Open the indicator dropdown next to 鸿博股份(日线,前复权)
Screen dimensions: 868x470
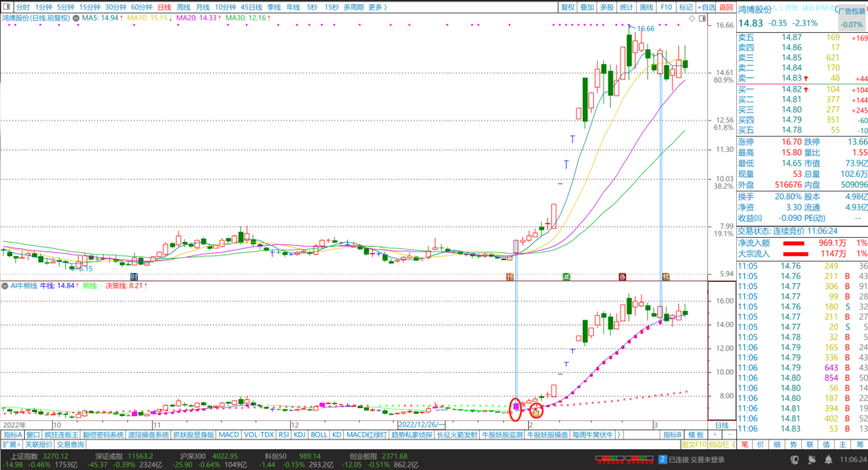pyautogui.click(x=76, y=18)
